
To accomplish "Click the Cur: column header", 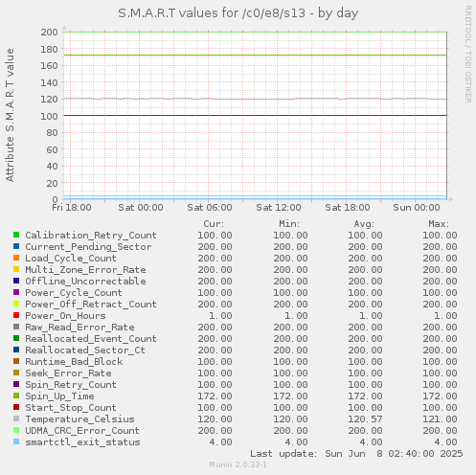I will click(214, 224).
